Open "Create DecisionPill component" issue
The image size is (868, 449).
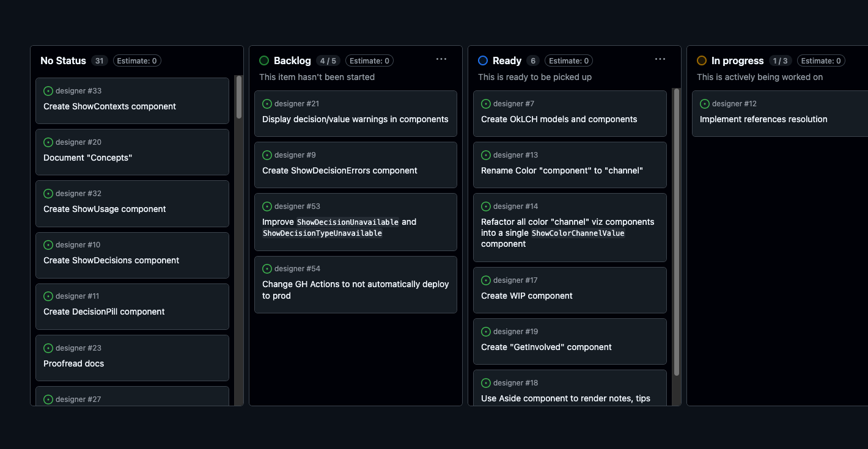pos(104,312)
